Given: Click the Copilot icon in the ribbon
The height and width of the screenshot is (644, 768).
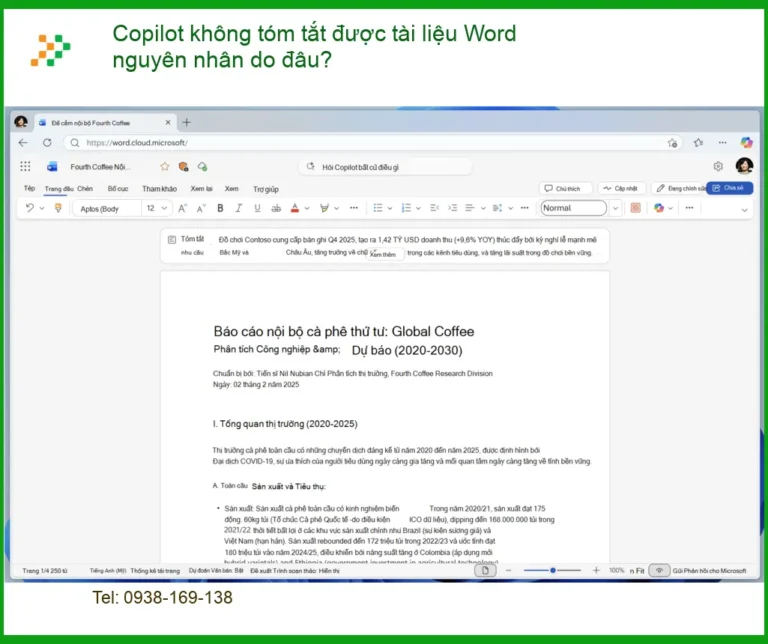Looking at the screenshot, I should coord(658,208).
